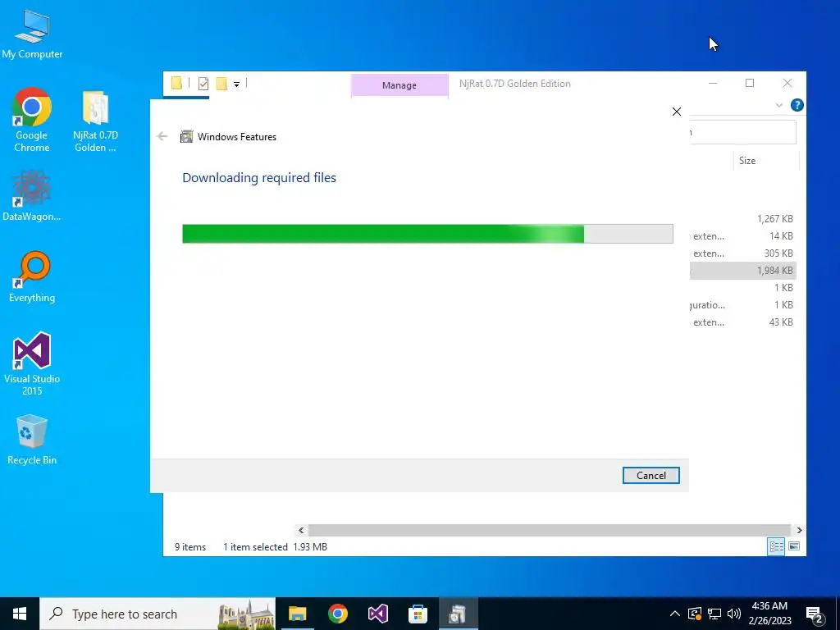
Task: Open Visual Studio from the taskbar
Action: click(x=377, y=614)
